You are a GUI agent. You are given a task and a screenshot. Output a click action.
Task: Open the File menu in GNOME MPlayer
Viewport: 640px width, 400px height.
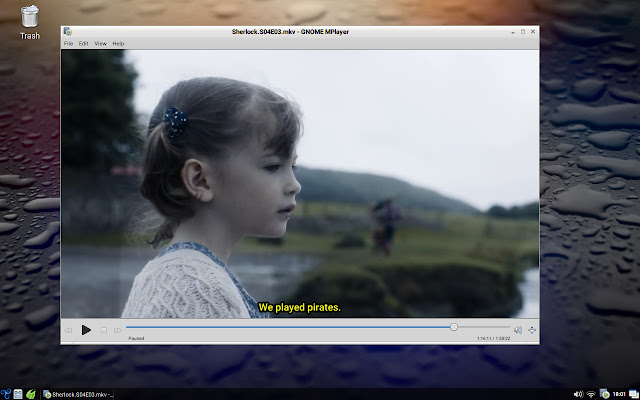coord(68,43)
